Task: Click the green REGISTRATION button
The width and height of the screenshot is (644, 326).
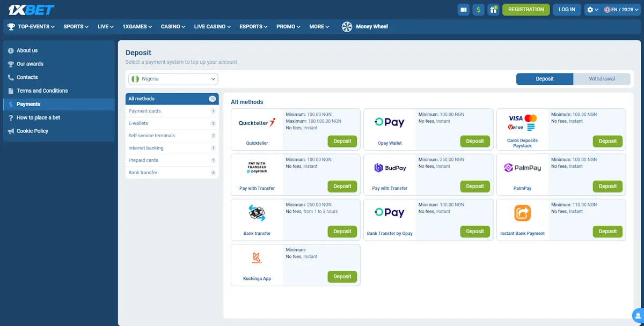Action: coord(525,9)
